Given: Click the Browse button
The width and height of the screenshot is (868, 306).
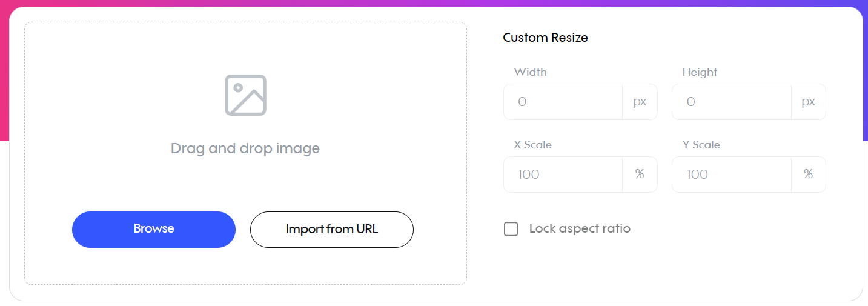Looking at the screenshot, I should 154,230.
